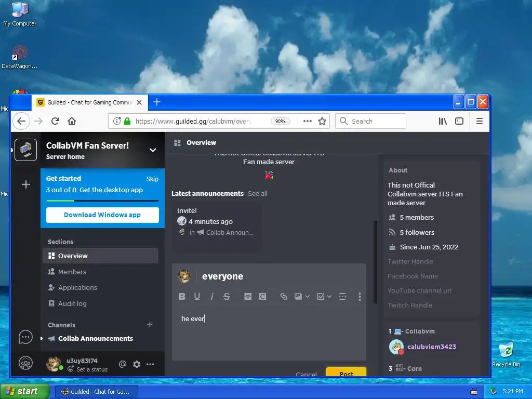Click YouTube channel url field
This screenshot has height=399, width=532.
click(419, 291)
